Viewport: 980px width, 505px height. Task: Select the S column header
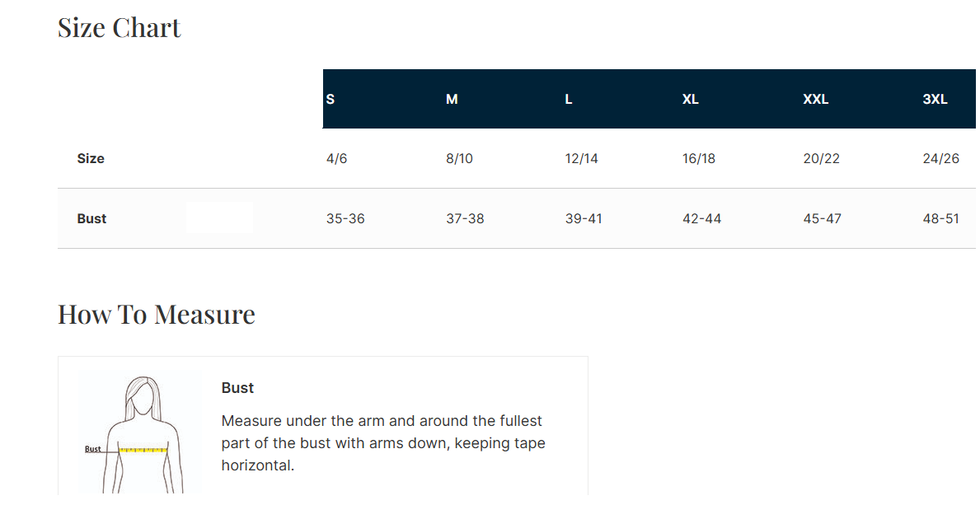point(331,99)
